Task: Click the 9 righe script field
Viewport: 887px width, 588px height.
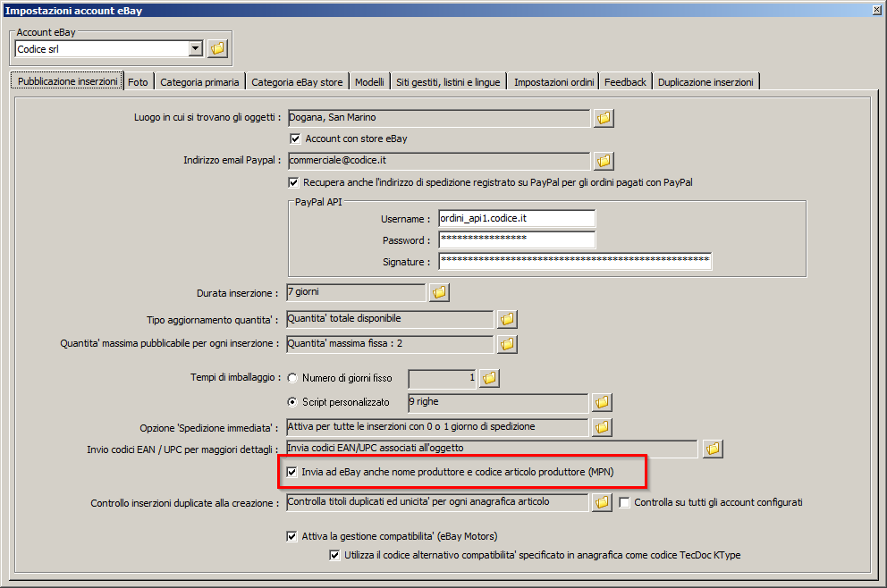Action: 498,402
